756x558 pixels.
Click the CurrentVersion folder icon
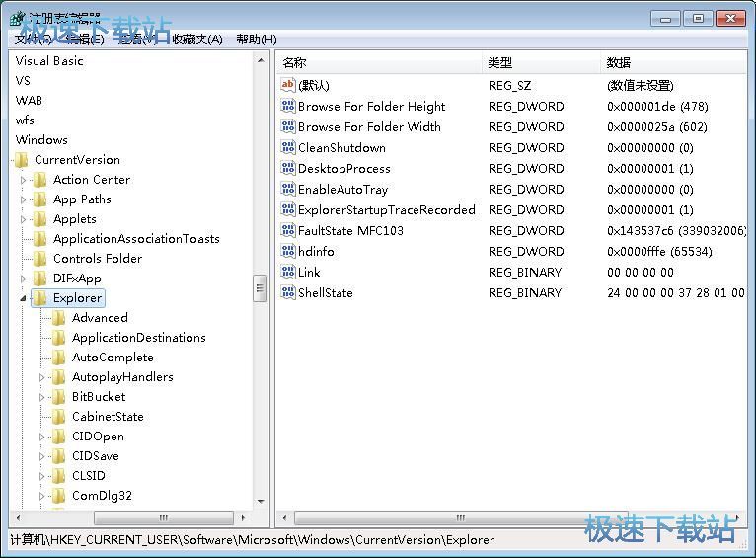point(21,160)
